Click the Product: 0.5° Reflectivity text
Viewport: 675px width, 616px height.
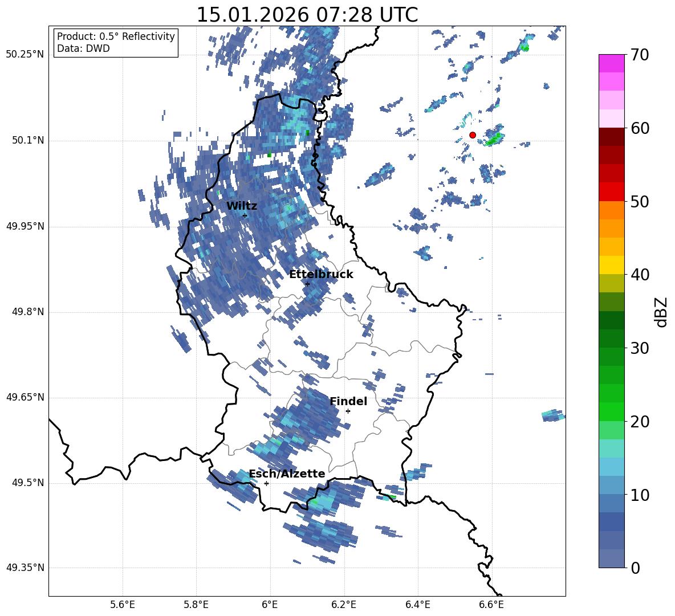pyautogui.click(x=116, y=36)
